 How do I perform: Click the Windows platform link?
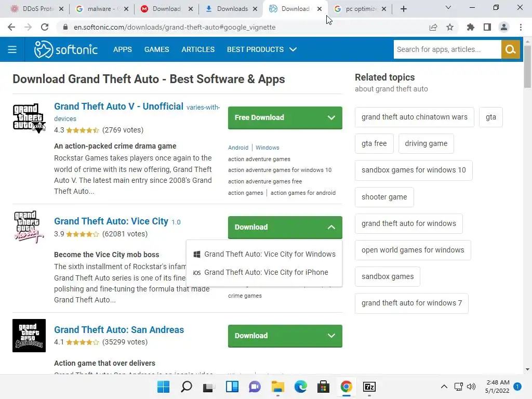point(268,148)
